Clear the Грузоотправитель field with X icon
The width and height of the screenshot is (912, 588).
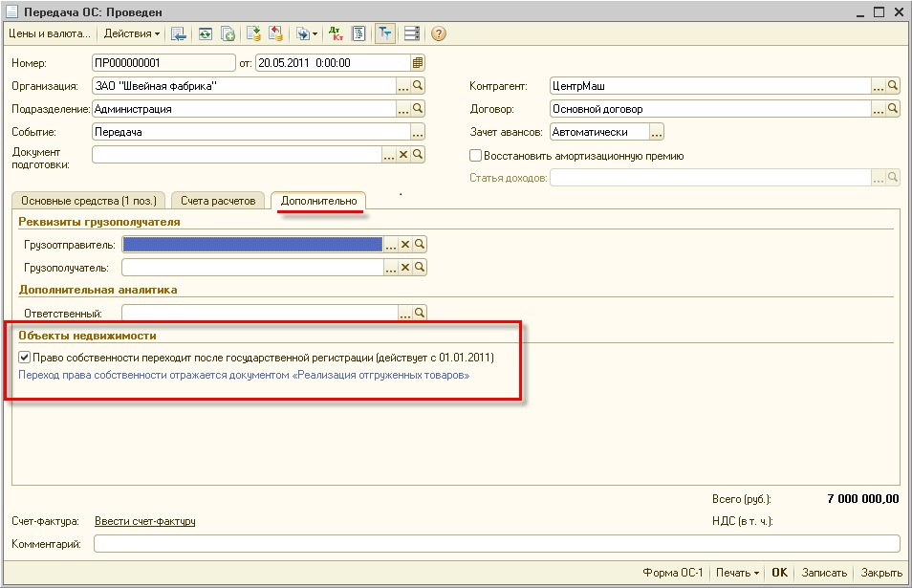pyautogui.click(x=404, y=245)
